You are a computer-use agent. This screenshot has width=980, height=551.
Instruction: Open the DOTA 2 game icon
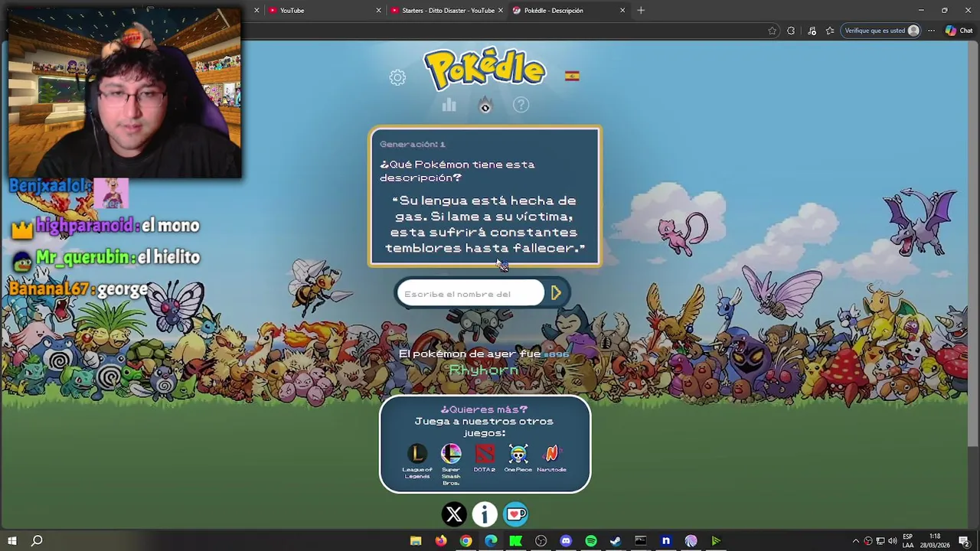coord(485,454)
